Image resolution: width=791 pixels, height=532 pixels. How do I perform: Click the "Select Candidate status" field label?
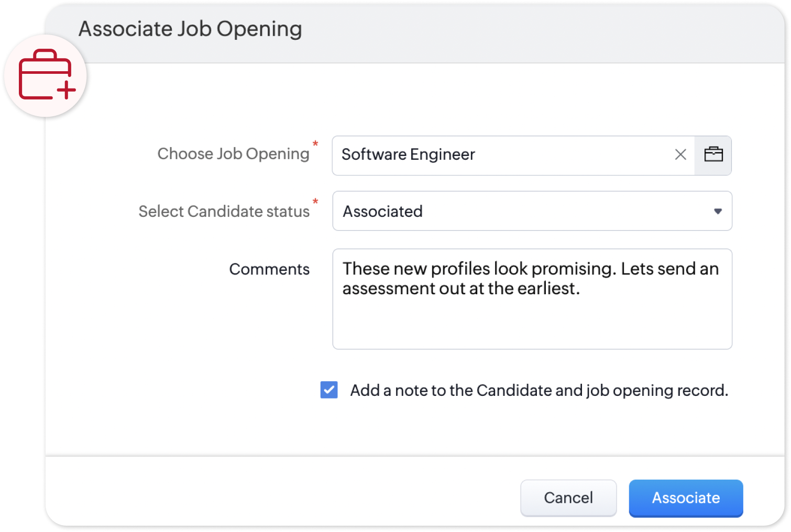[224, 212]
